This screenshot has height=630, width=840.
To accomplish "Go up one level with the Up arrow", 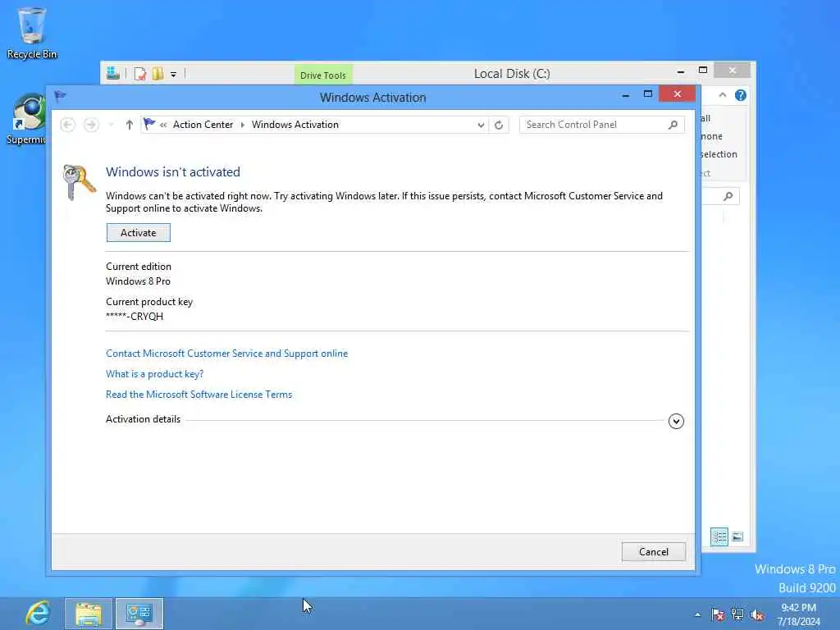I will pyautogui.click(x=129, y=125).
